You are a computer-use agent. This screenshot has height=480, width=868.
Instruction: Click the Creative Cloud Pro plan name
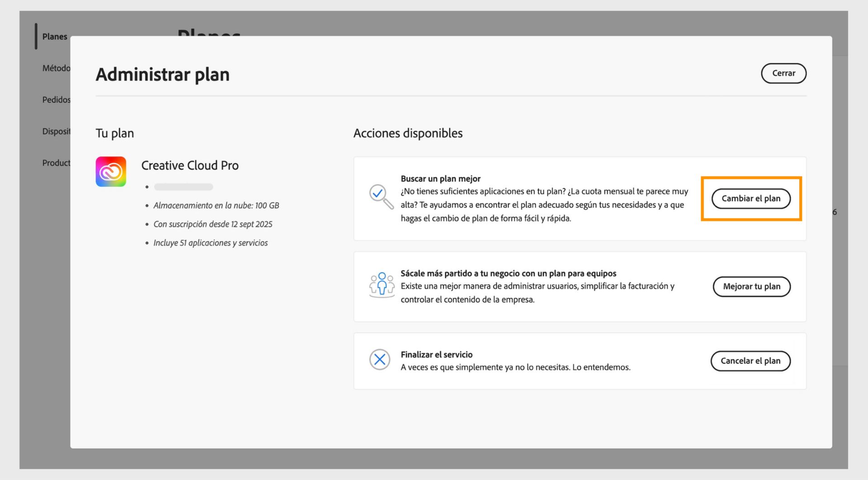[x=190, y=166]
